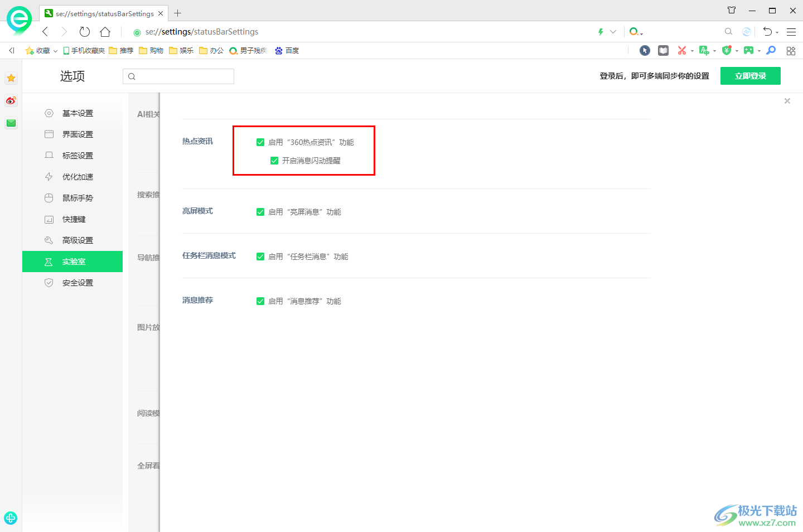Toggle 启用“亮屏消息”功能 checkbox

[260, 212]
